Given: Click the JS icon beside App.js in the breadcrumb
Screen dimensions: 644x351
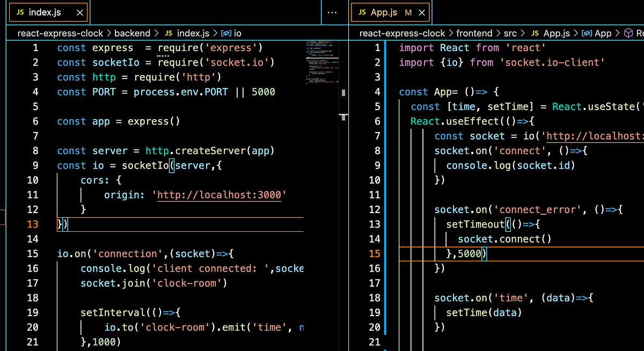Looking at the screenshot, I should coord(533,33).
